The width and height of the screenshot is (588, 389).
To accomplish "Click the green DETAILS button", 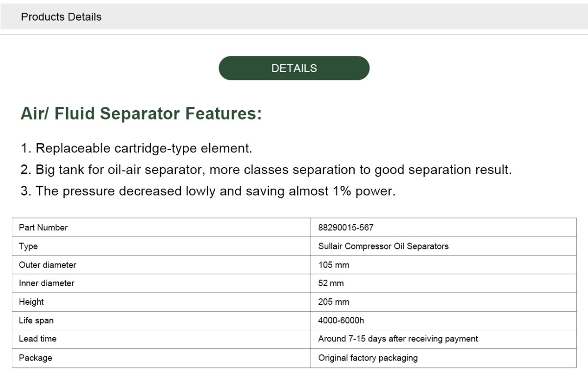I will click(294, 68).
